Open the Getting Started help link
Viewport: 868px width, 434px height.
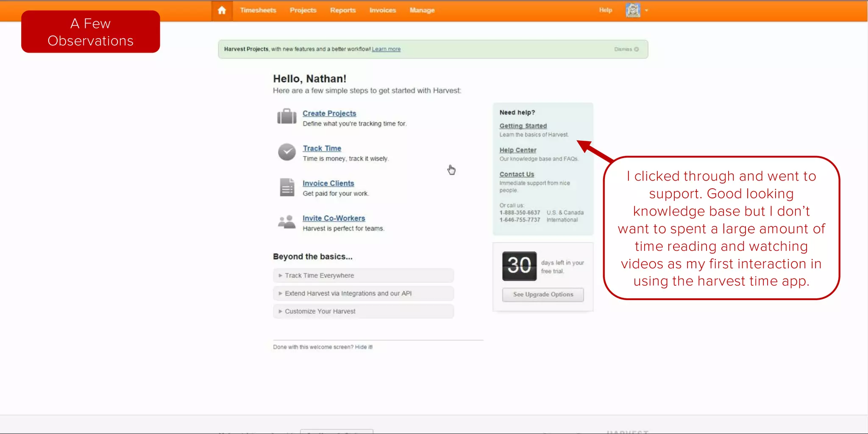pos(523,126)
